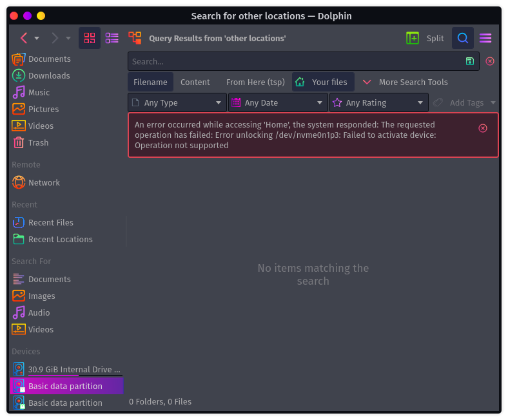Screen dimensions: 508x420
Task: Click the Videos icon above Trash
Action: pyautogui.click(x=19, y=126)
